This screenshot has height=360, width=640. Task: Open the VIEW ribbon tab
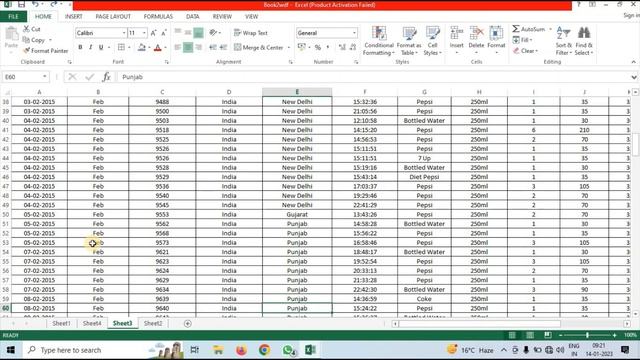251,16
